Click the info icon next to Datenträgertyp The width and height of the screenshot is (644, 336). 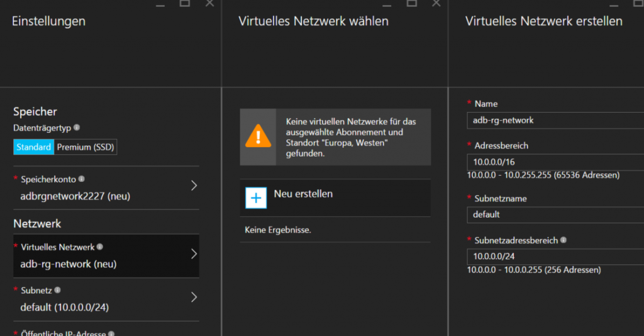tap(76, 128)
